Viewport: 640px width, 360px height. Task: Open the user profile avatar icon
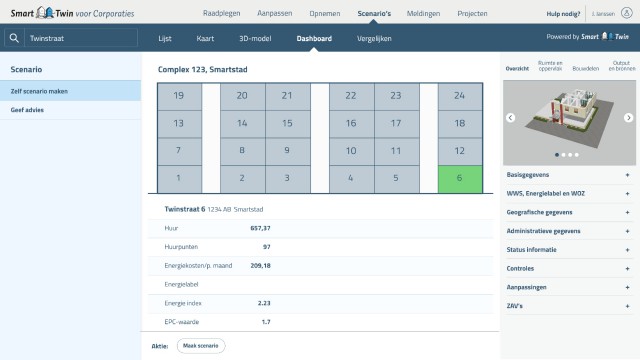tap(627, 13)
